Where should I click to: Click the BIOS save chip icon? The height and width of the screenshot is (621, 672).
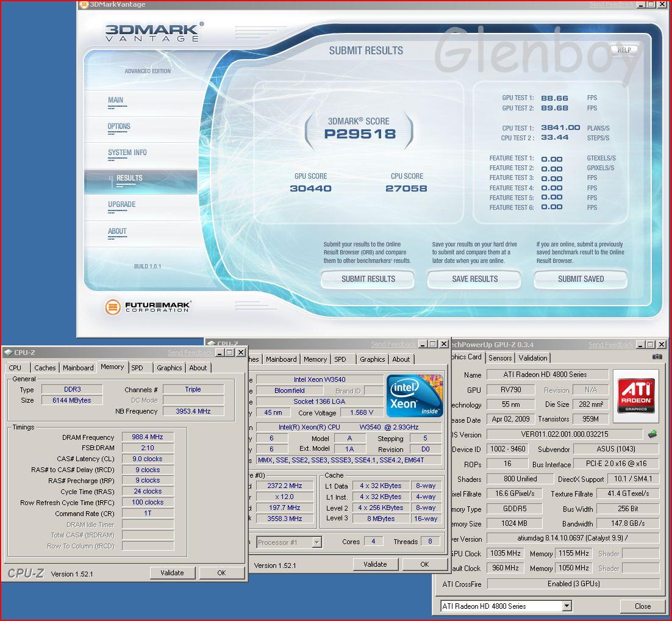[652, 434]
